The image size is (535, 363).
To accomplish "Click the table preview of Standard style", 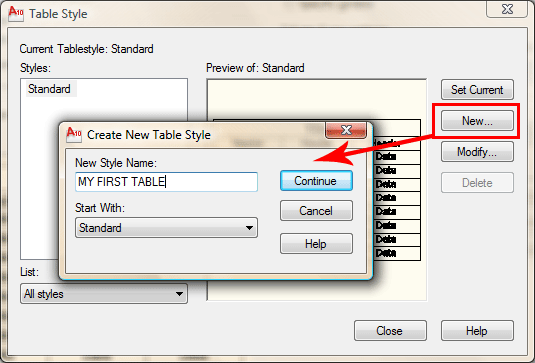I will click(x=317, y=190).
